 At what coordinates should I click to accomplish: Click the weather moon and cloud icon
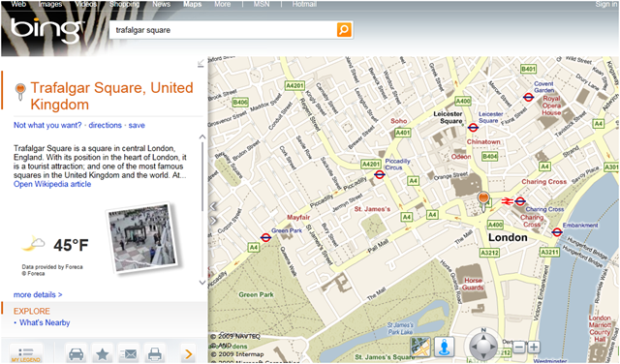[33, 244]
